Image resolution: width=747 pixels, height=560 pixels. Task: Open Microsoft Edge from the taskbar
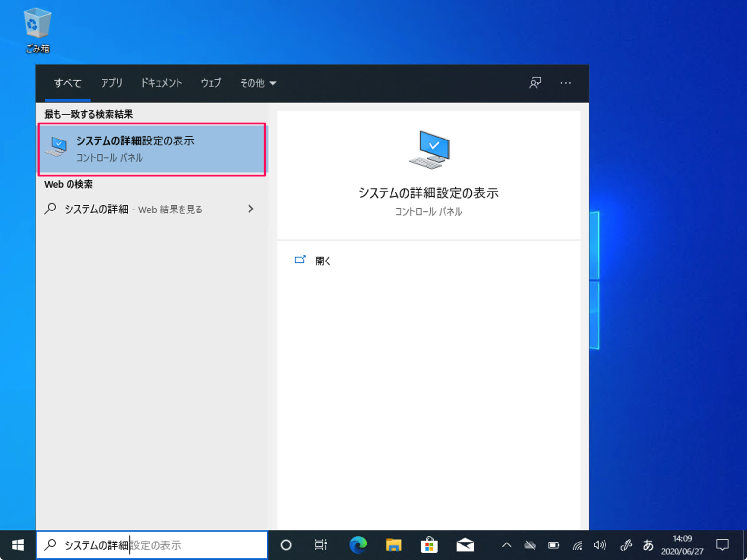tap(358, 545)
